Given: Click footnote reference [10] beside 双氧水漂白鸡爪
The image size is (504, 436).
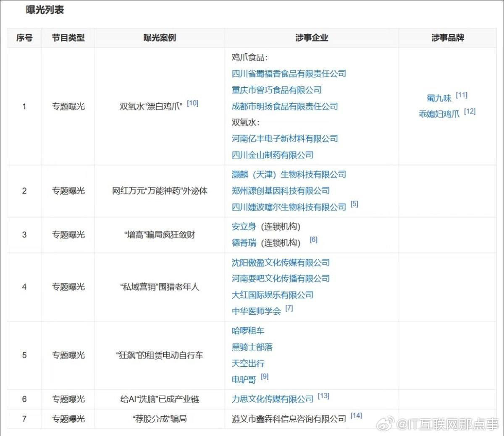Looking at the screenshot, I should point(193,102).
